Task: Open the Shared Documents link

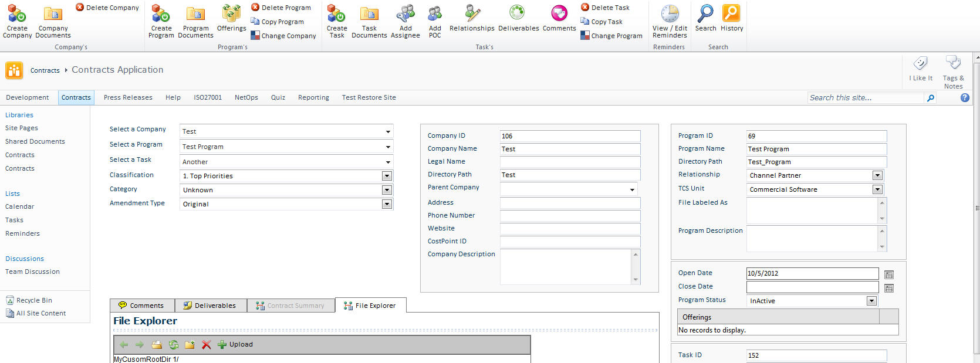Action: (x=35, y=141)
